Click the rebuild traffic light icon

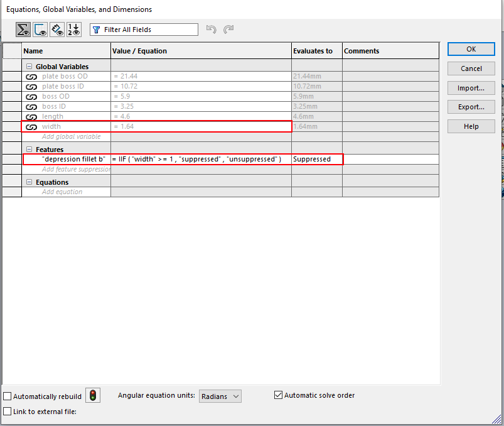click(93, 396)
